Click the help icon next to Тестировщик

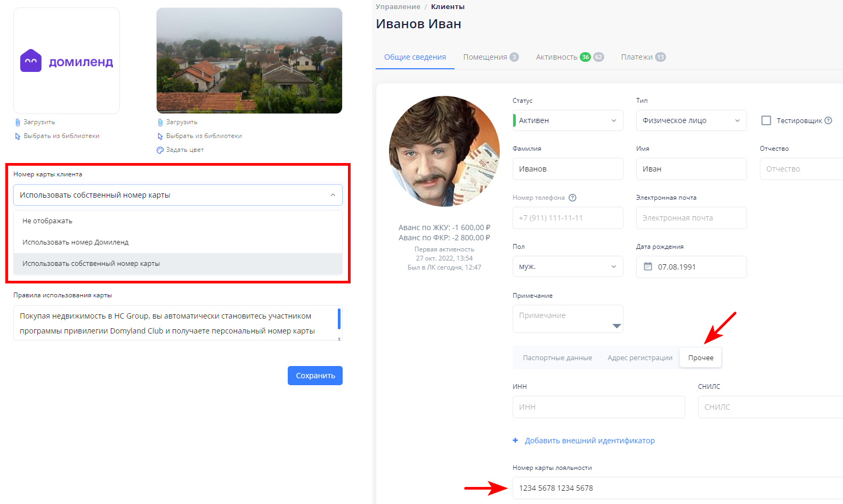click(x=828, y=120)
